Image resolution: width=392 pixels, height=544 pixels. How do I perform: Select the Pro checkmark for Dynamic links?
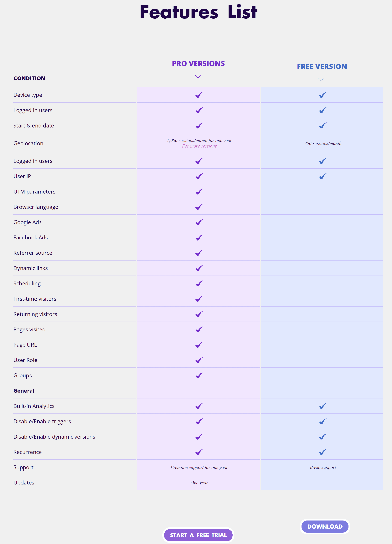(198, 268)
